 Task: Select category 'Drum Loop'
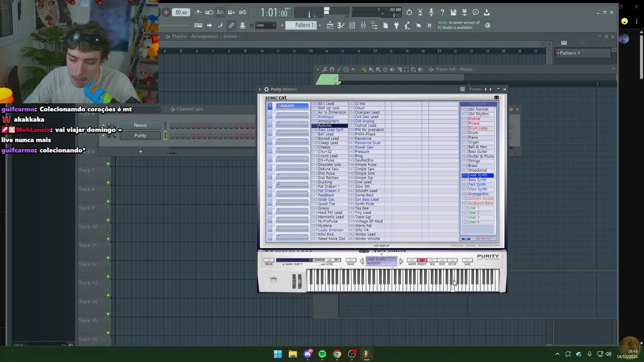click(478, 128)
